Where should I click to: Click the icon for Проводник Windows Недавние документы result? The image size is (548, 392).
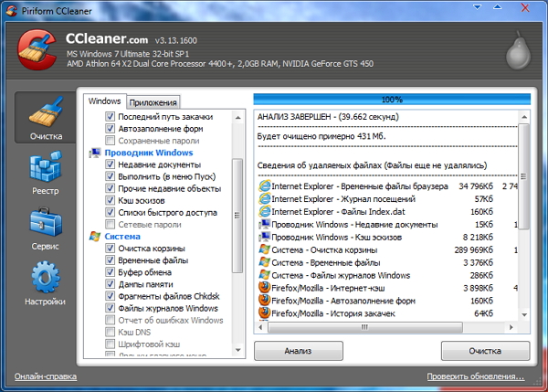(x=264, y=224)
